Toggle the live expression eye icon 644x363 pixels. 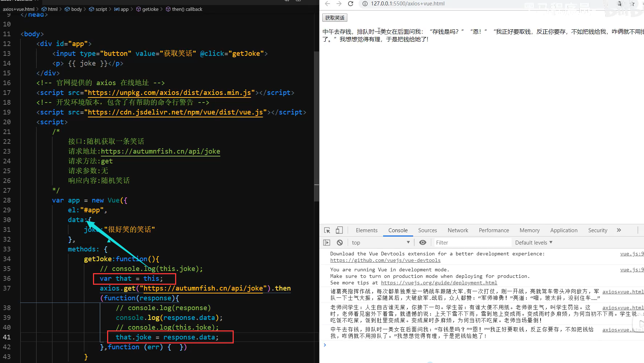[423, 242]
